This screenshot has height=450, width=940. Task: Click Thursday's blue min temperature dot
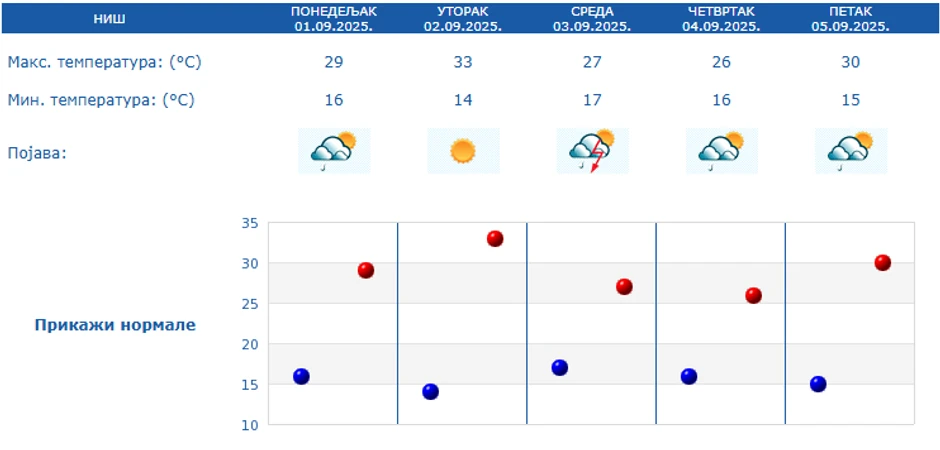click(x=689, y=376)
